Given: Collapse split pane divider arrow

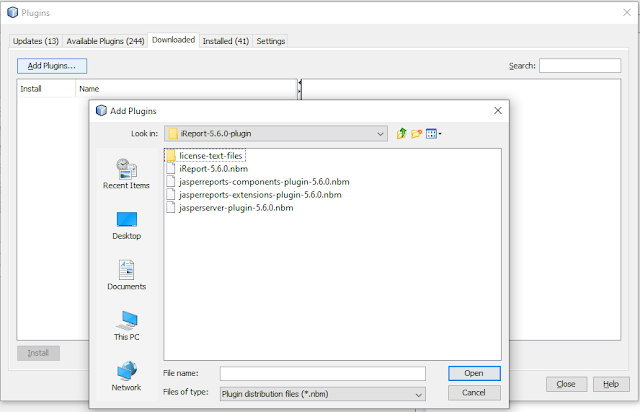Looking at the screenshot, I should coord(300,82).
